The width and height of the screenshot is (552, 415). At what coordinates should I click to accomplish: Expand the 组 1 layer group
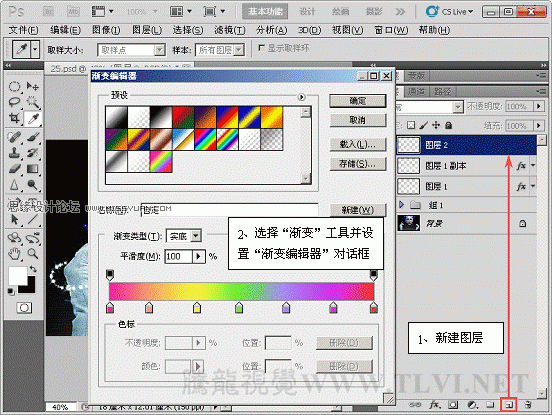402,205
